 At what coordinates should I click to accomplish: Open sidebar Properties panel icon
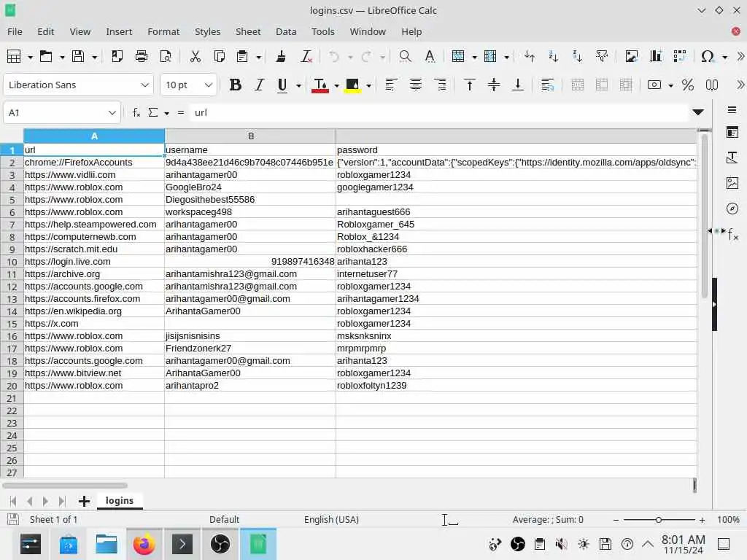(x=732, y=132)
